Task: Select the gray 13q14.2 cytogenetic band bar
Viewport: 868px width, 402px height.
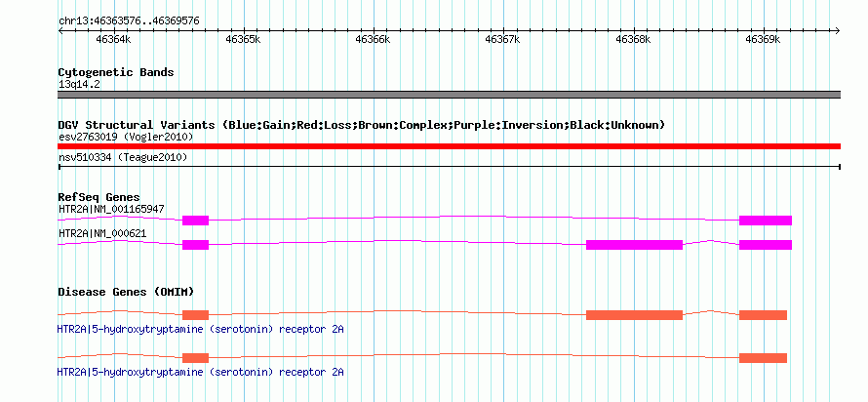Action: (x=449, y=95)
